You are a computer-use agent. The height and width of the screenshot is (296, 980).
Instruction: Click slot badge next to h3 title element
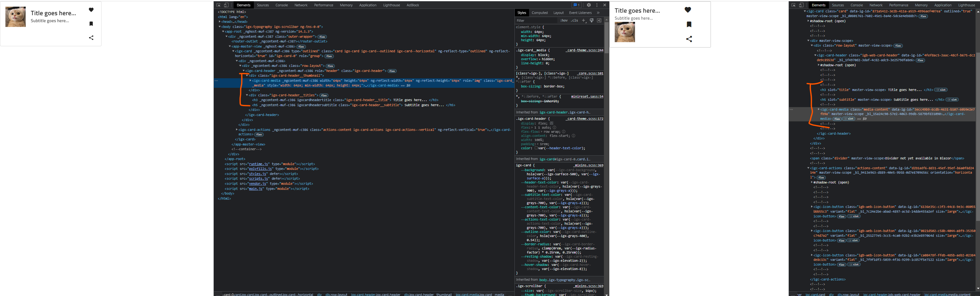(942, 90)
